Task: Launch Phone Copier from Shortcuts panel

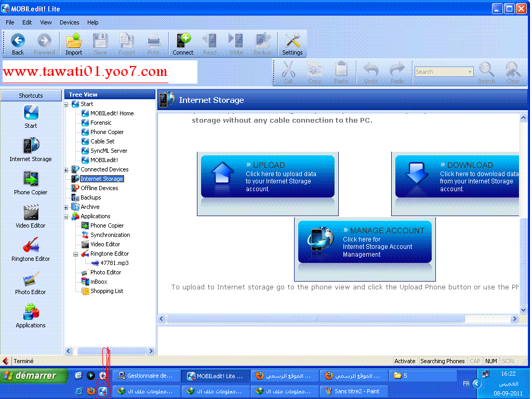Action: (31, 183)
